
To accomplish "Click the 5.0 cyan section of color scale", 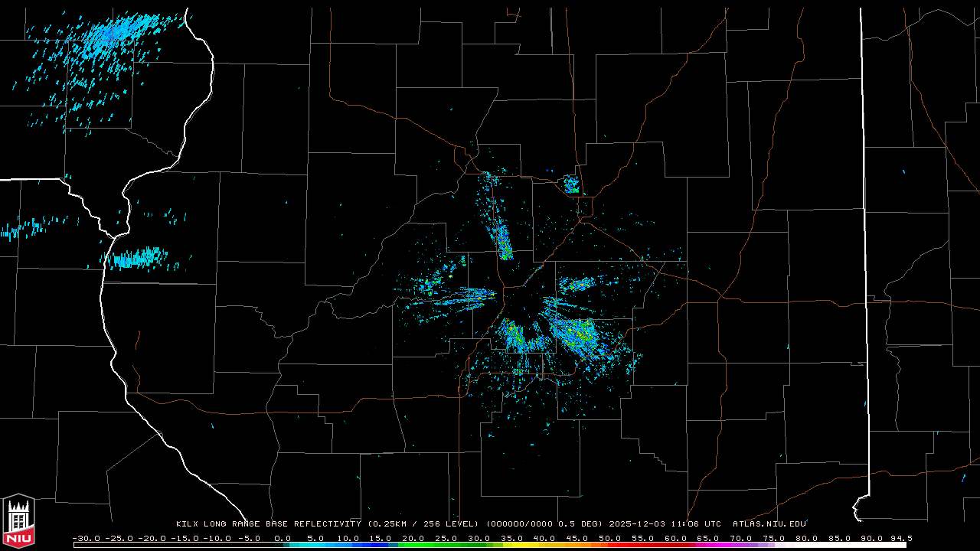I will tap(315, 545).
